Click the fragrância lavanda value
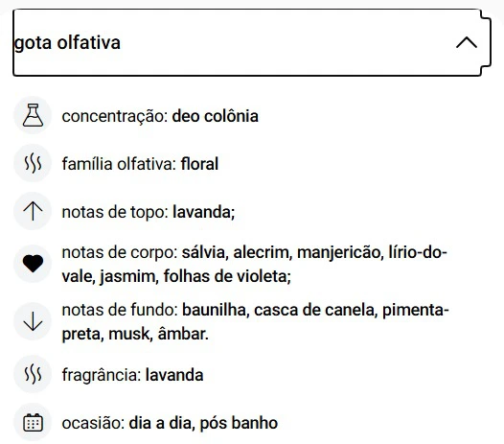Screen dimensions: 504x444 [x=174, y=375]
